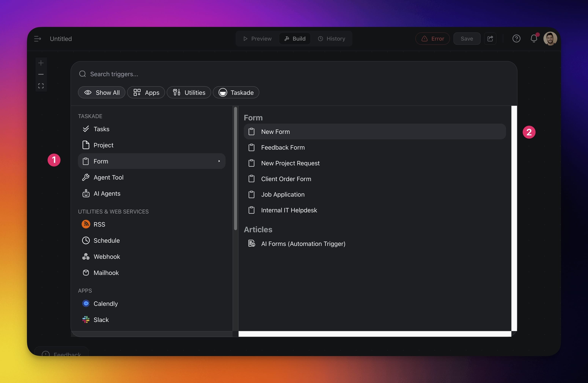Click the Save button

pos(467,39)
